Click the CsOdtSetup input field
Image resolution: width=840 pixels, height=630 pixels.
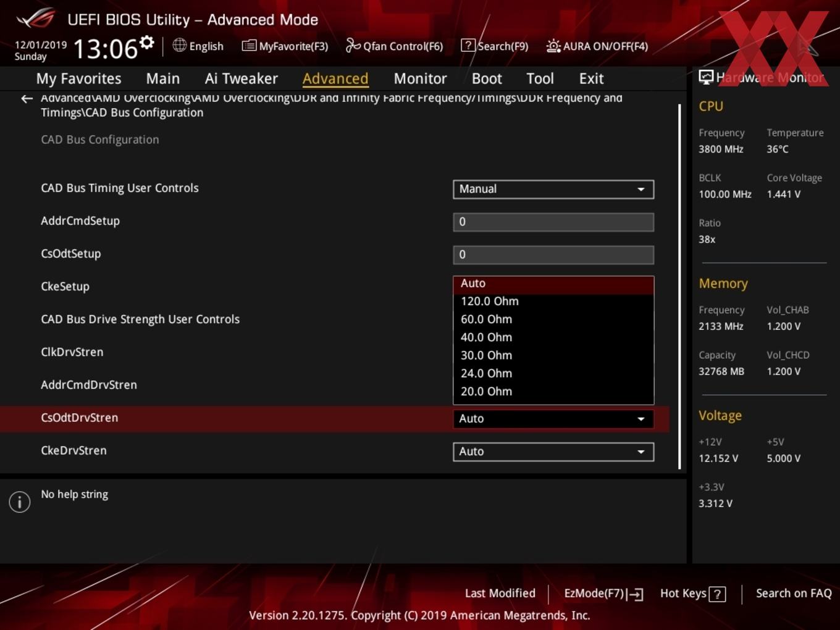point(553,254)
